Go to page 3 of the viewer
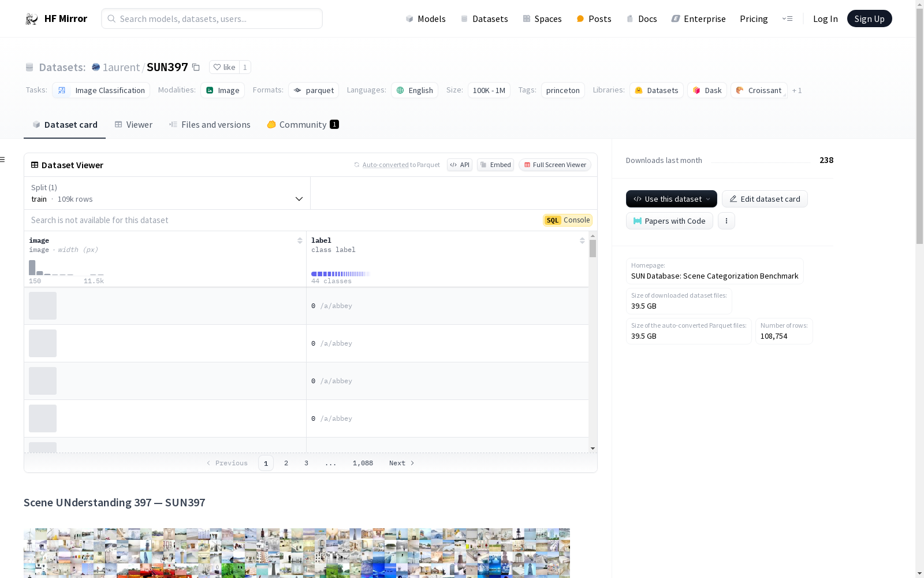Viewport: 924px width, 578px height. tap(306, 463)
